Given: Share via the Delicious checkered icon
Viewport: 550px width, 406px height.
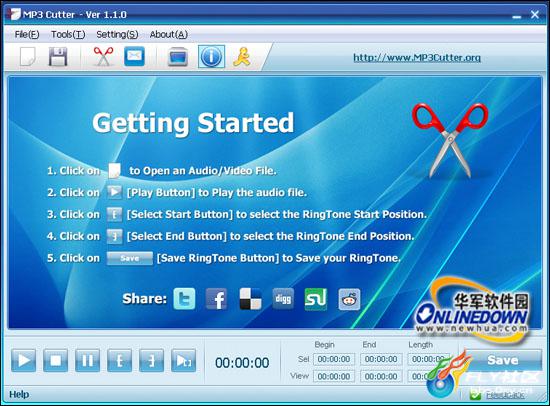Looking at the screenshot, I should point(250,299).
